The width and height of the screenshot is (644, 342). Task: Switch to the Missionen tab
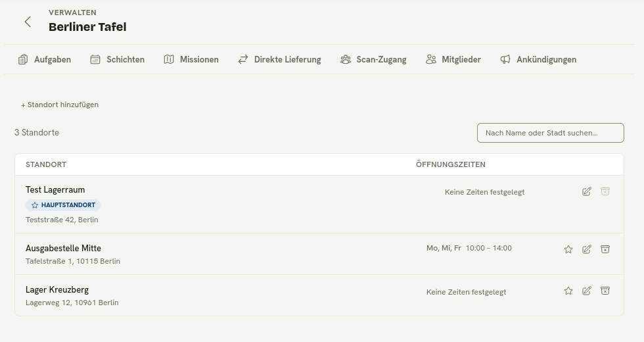[191, 60]
